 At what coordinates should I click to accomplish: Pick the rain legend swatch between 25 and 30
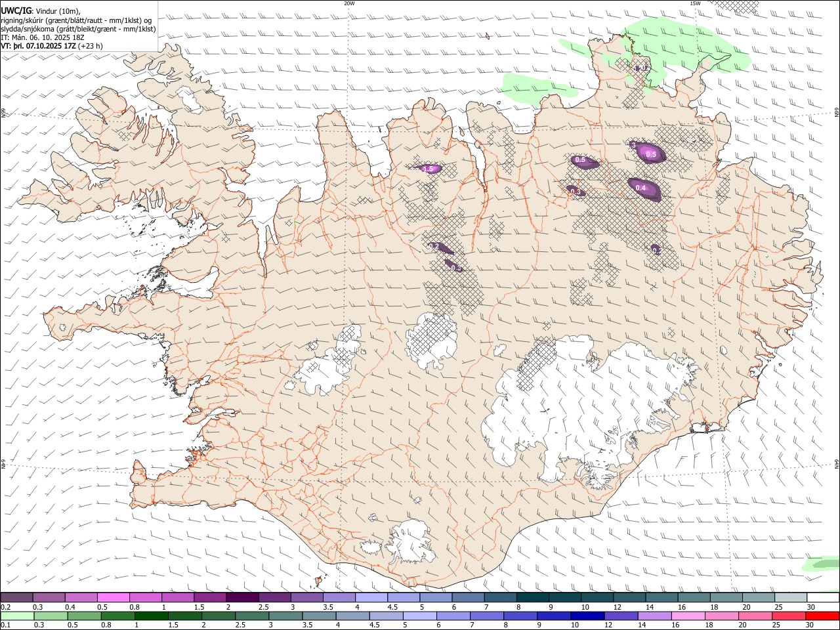click(789, 616)
